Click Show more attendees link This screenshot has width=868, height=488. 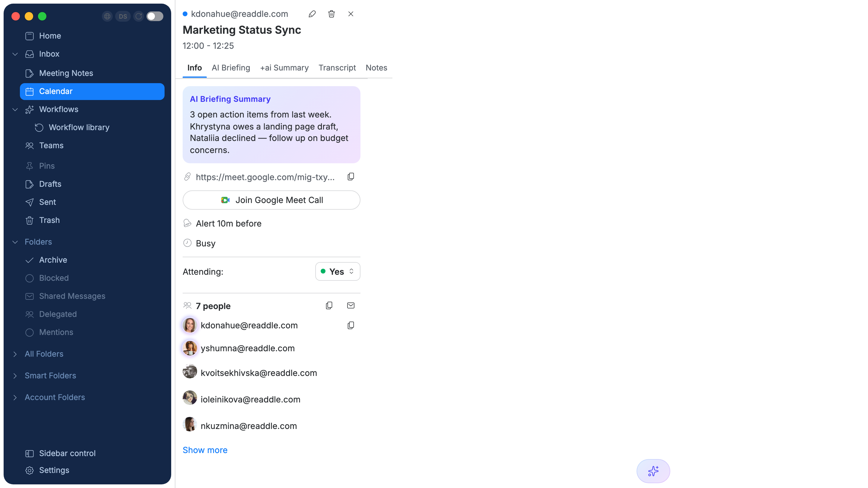point(205,450)
